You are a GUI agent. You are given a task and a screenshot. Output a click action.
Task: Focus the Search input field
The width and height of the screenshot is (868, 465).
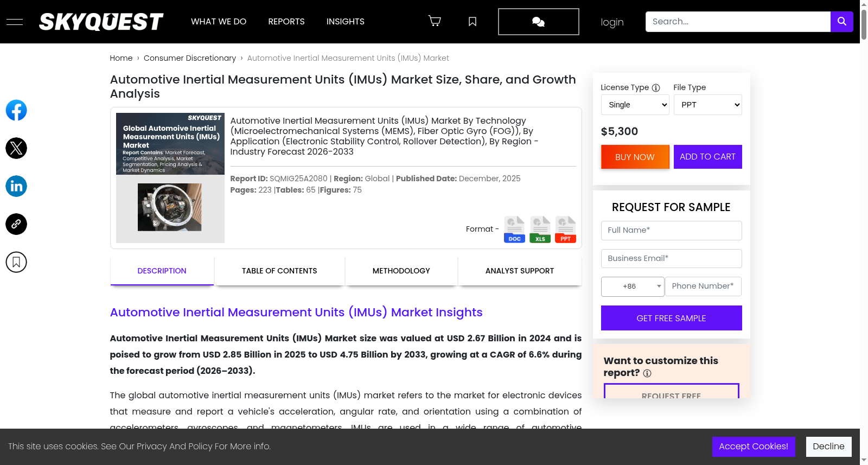[738, 22]
